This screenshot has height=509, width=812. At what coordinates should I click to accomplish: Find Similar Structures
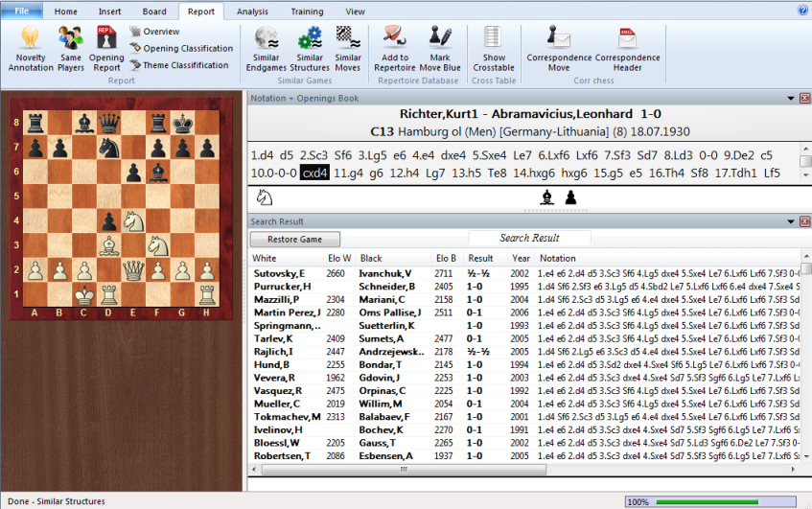310,48
